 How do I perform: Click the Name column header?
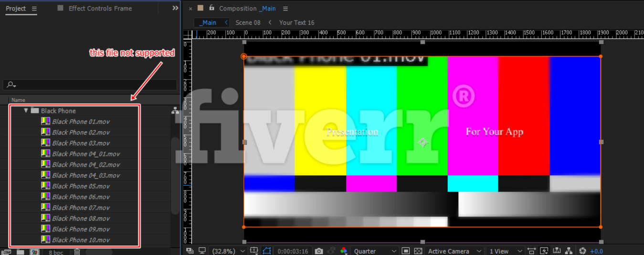tap(18, 100)
